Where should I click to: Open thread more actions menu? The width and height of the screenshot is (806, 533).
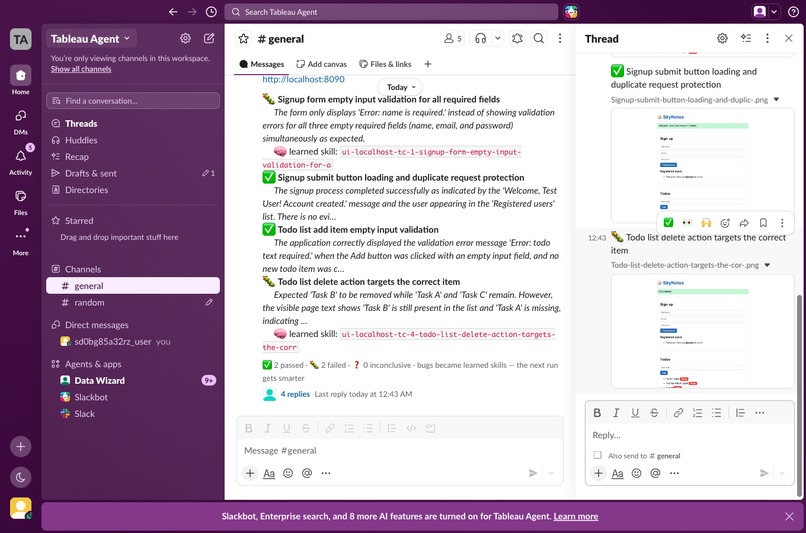pos(767,38)
